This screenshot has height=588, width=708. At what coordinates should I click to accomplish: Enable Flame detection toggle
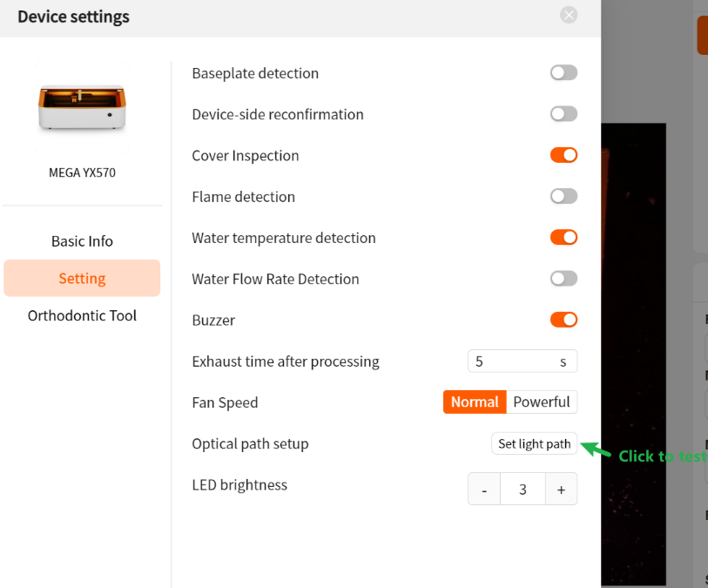[x=563, y=196]
